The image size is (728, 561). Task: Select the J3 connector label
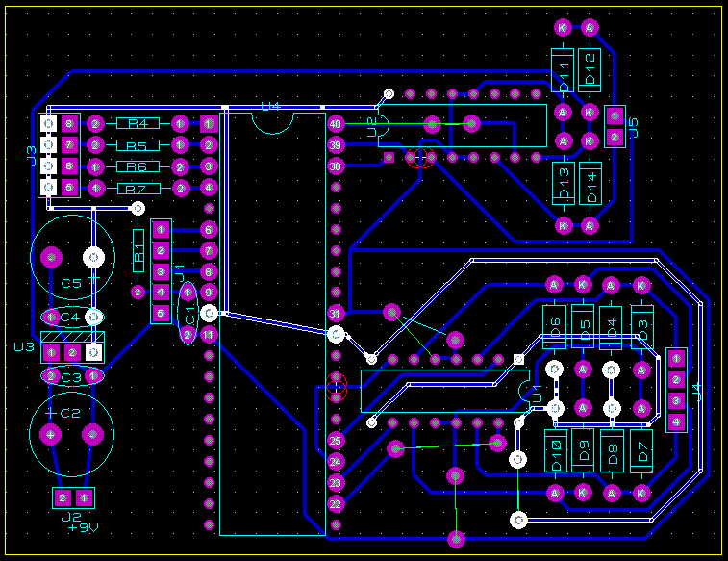coord(31,156)
